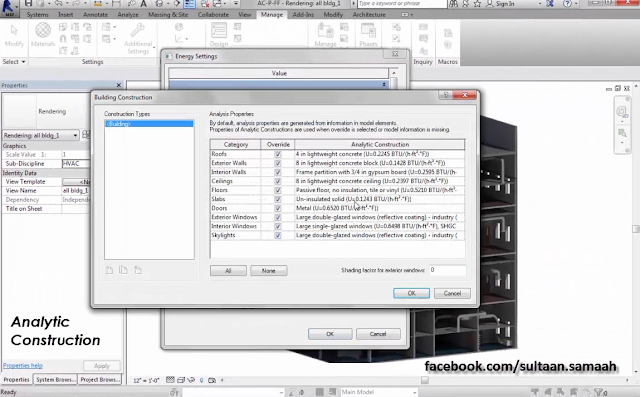The image size is (640, 397).
Task: Click Cancel in Building Construction dialog
Action: (452, 293)
